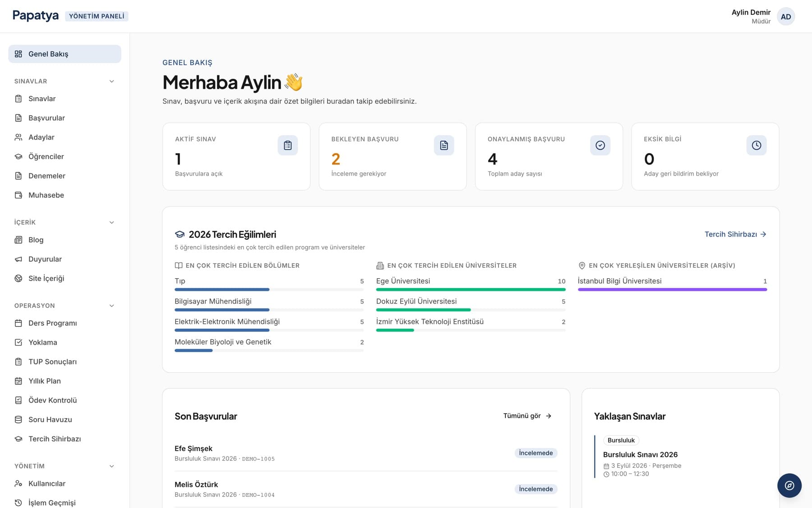
Task: Click the İstanbul Bilgi Üniversitesi purple bar
Action: point(672,289)
